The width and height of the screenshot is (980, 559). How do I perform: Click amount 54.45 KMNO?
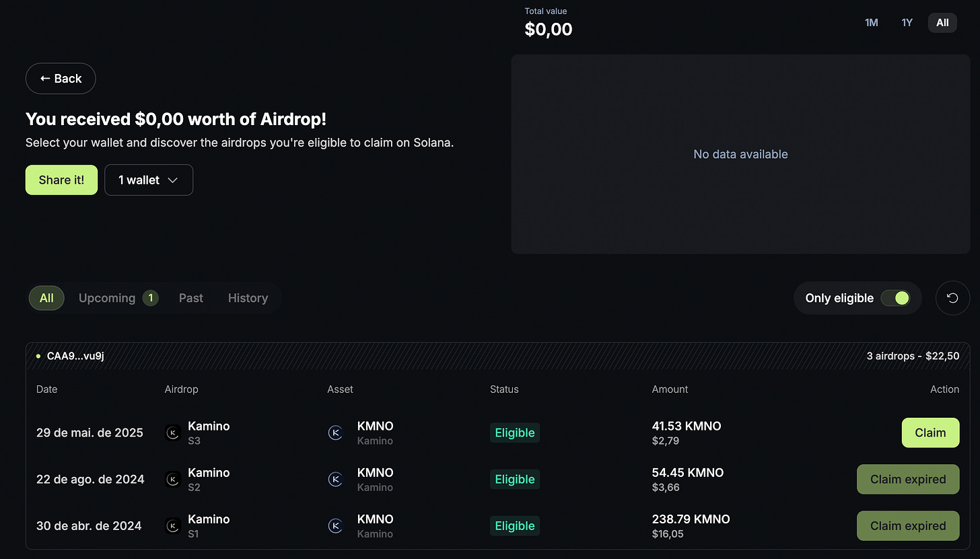pyautogui.click(x=688, y=472)
